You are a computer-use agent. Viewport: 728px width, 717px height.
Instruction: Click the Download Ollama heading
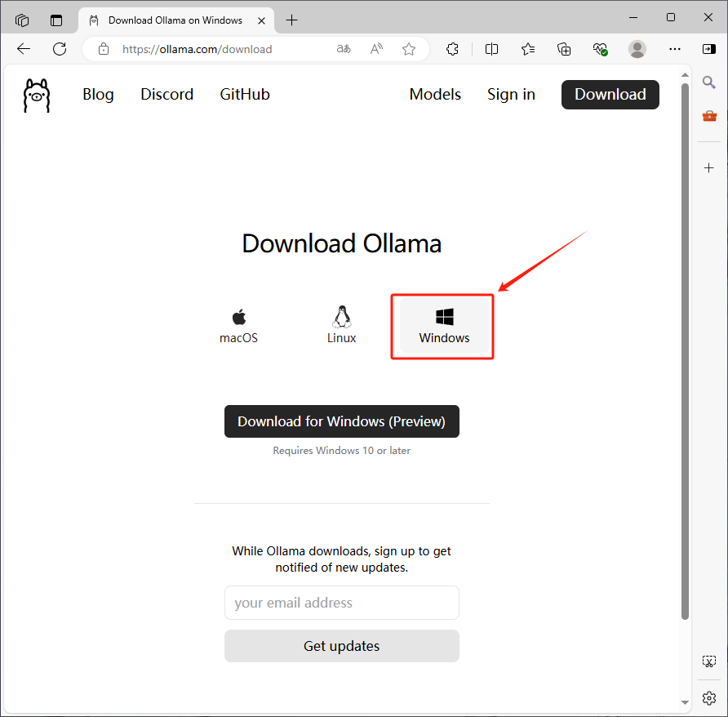tap(342, 243)
